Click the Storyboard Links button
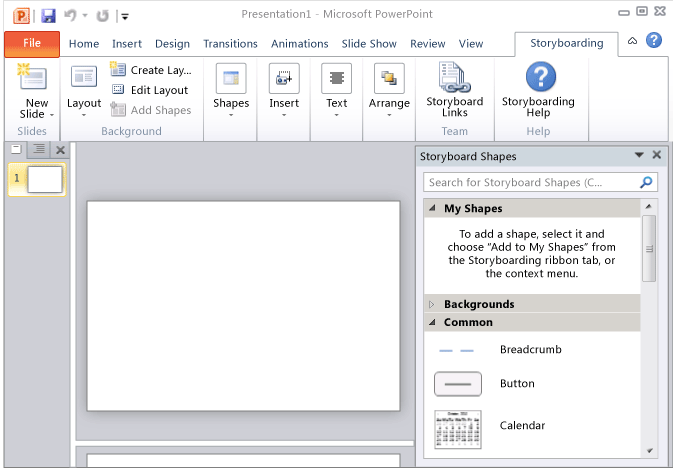 coord(455,90)
